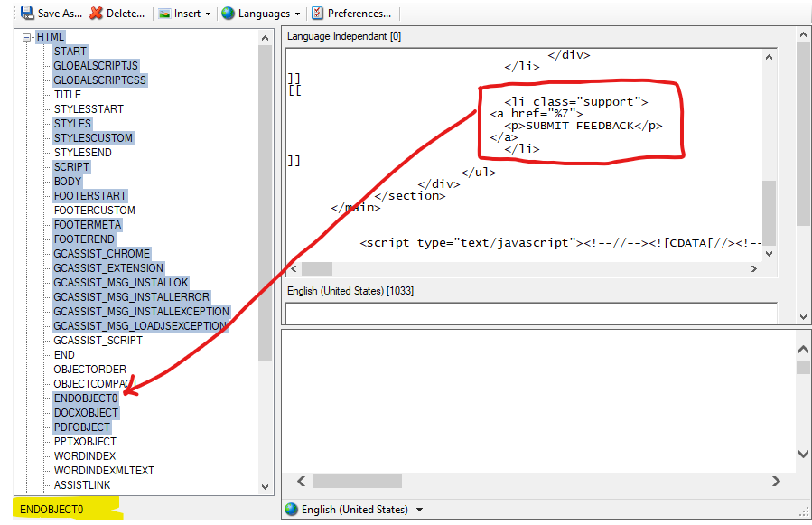Open the bottom English (United States) language dropdown arrow
Viewport: 812px width, 525px height.
pos(419,510)
